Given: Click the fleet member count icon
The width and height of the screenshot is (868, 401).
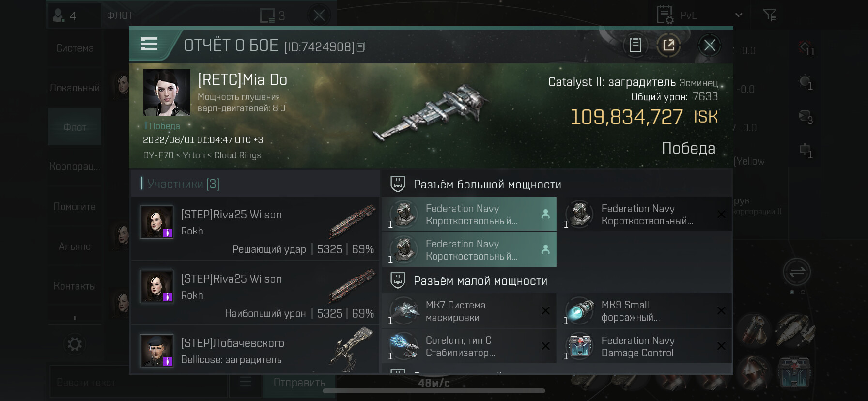Looking at the screenshot, I should click(65, 16).
